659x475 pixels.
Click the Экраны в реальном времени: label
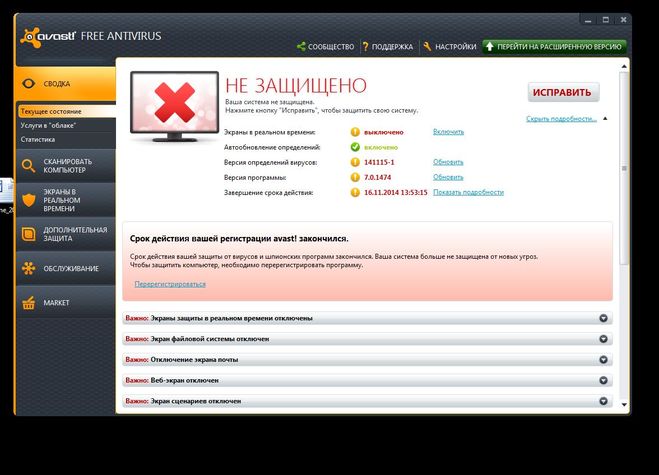coord(269,132)
